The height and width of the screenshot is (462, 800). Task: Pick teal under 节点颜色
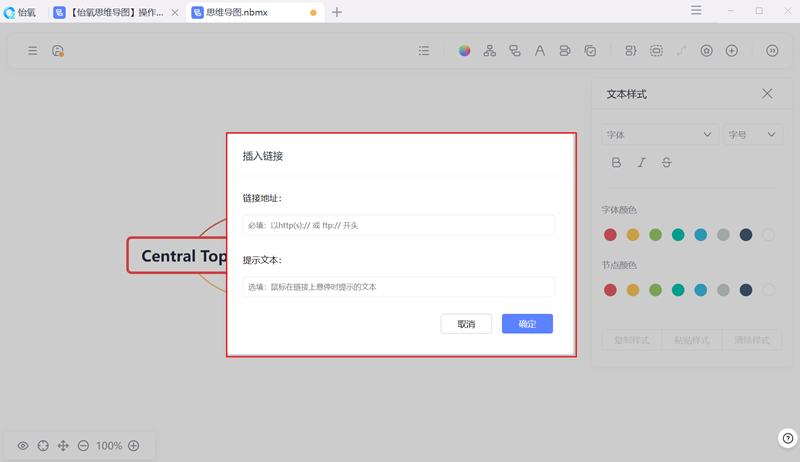tap(678, 290)
